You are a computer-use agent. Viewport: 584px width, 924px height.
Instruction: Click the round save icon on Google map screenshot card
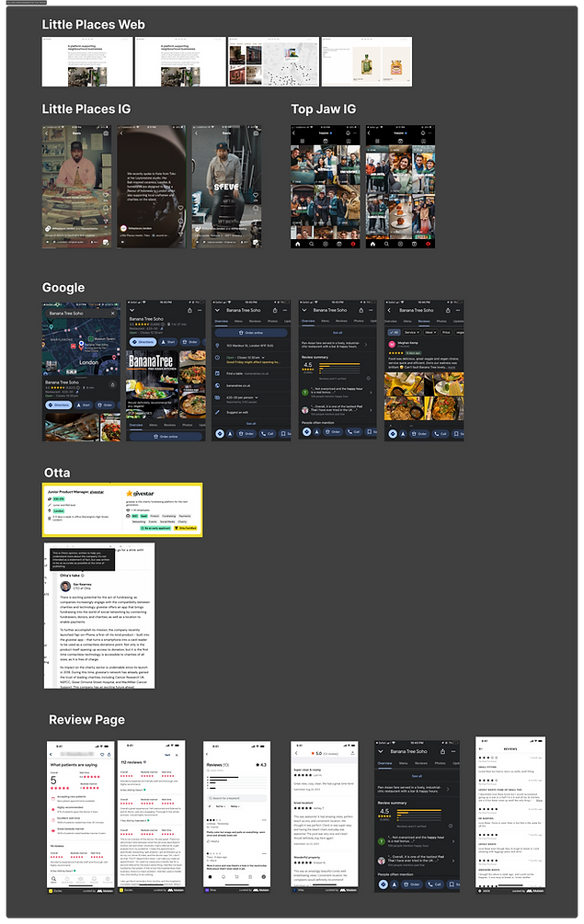(x=112, y=384)
